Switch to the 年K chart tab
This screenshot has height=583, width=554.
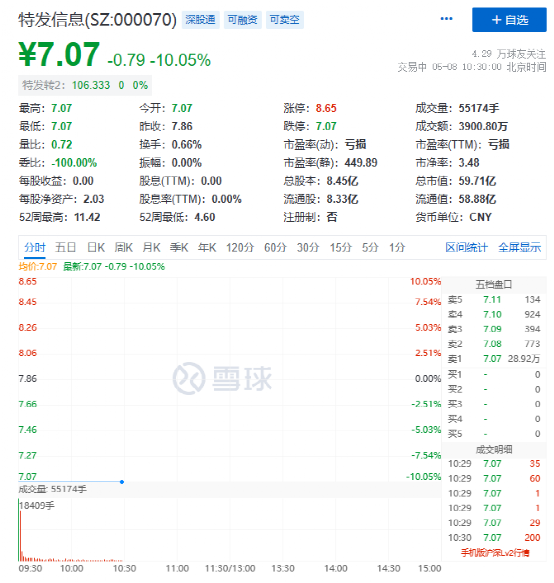[207, 247]
